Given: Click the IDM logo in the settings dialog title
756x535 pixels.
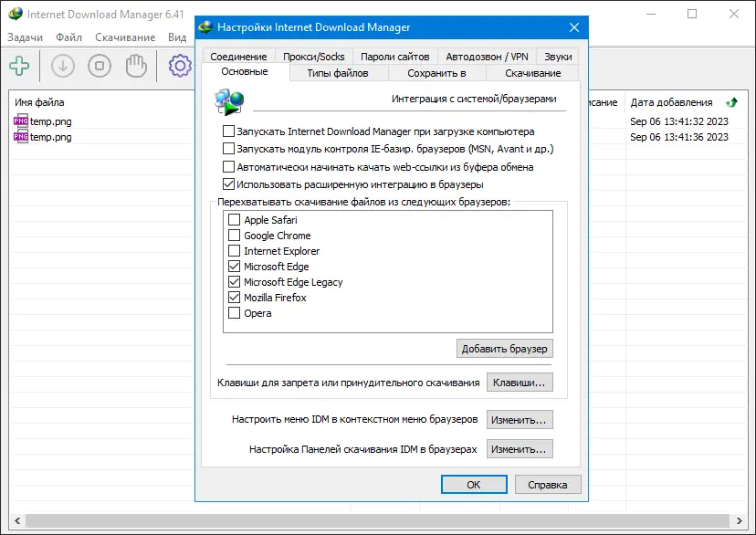Looking at the screenshot, I should pos(205,27).
